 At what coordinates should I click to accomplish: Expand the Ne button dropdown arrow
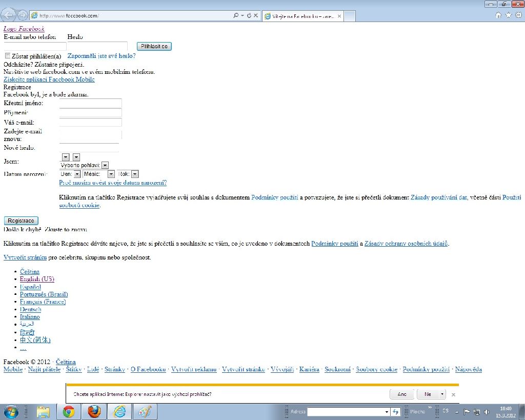click(442, 394)
